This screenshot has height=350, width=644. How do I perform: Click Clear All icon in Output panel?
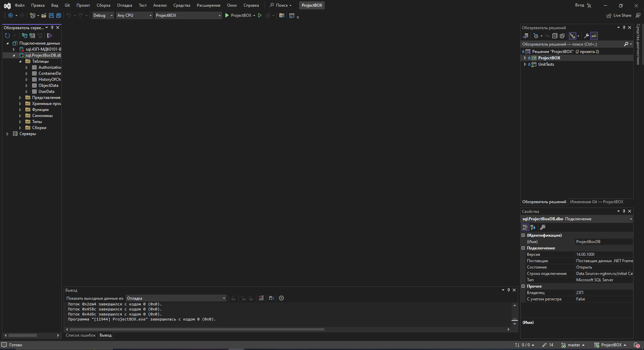pos(261,298)
